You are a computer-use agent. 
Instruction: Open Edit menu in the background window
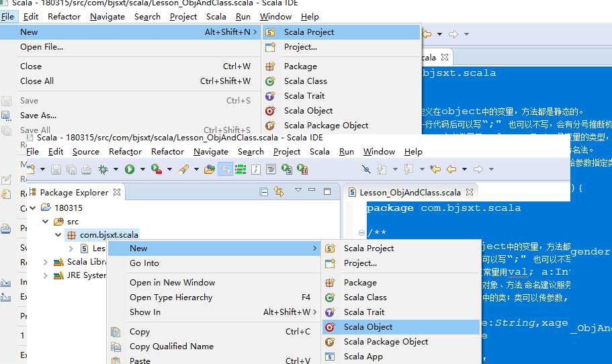coord(31,17)
